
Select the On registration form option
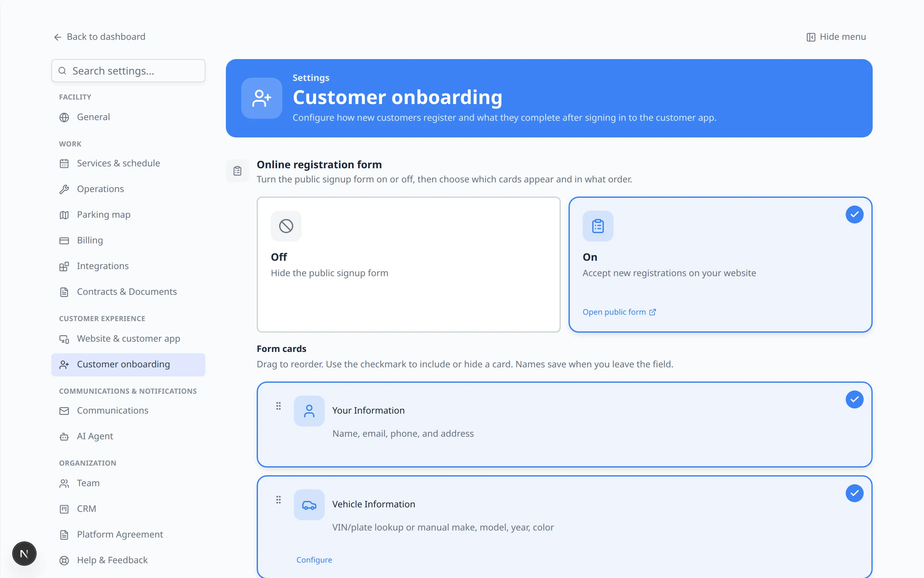(720, 265)
